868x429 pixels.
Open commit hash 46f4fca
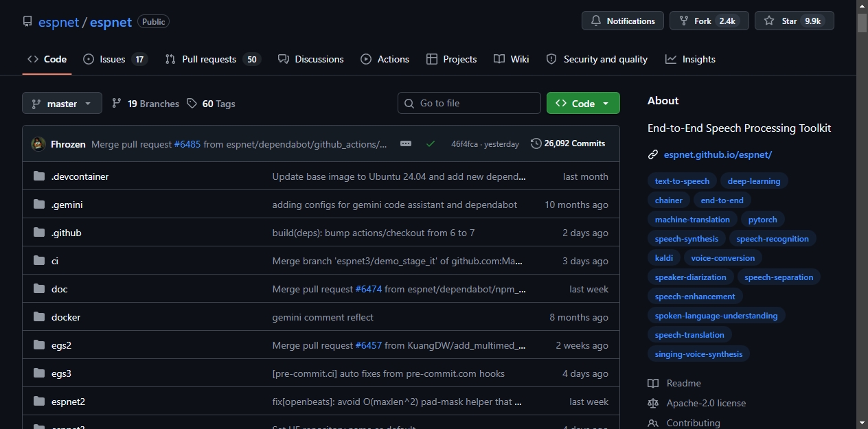coord(466,143)
